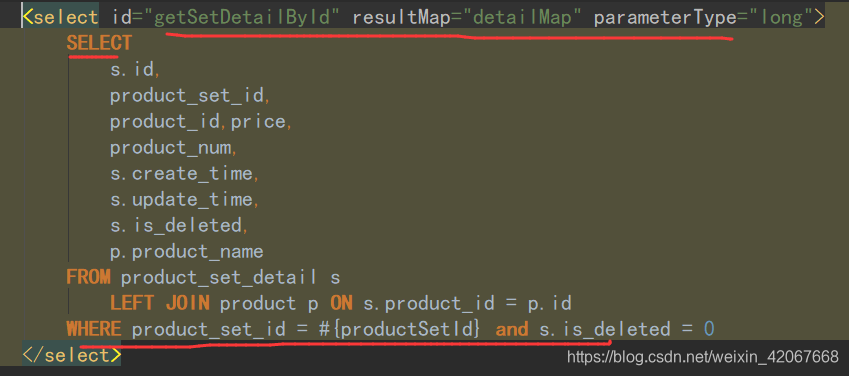Viewport: 849px width, 376px height.
Task: Click the blue value 0
Action: click(x=709, y=329)
